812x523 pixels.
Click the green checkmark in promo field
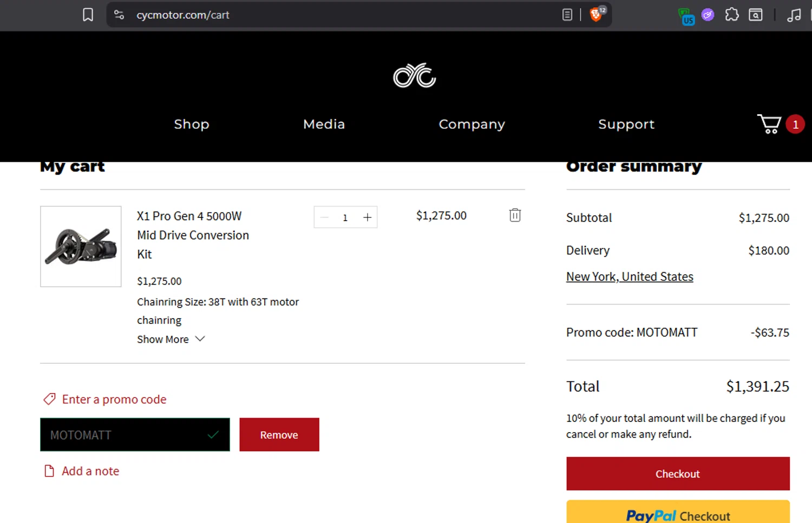point(213,434)
